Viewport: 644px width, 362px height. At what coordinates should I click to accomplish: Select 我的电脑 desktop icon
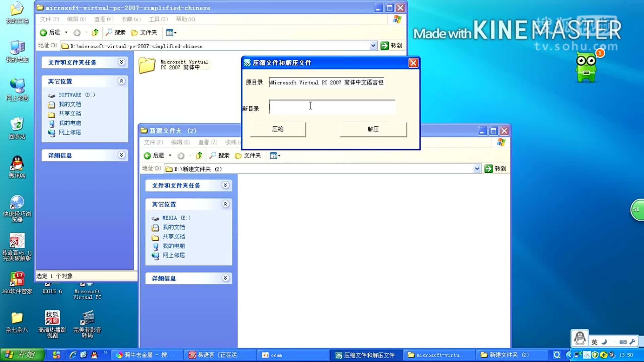(x=17, y=52)
